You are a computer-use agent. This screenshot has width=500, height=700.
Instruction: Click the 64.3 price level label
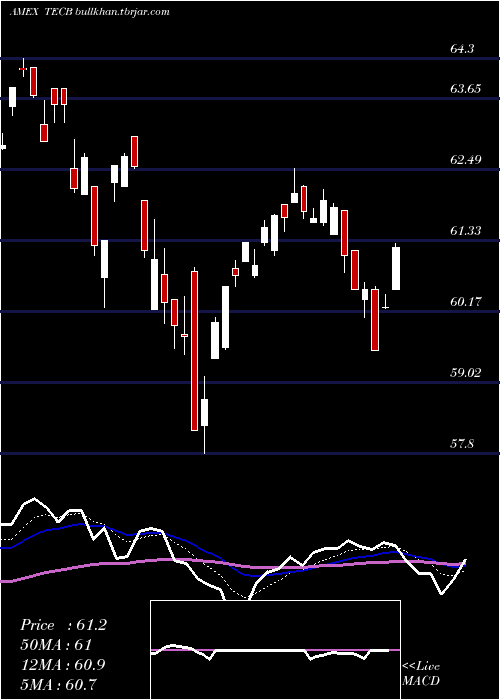point(462,48)
